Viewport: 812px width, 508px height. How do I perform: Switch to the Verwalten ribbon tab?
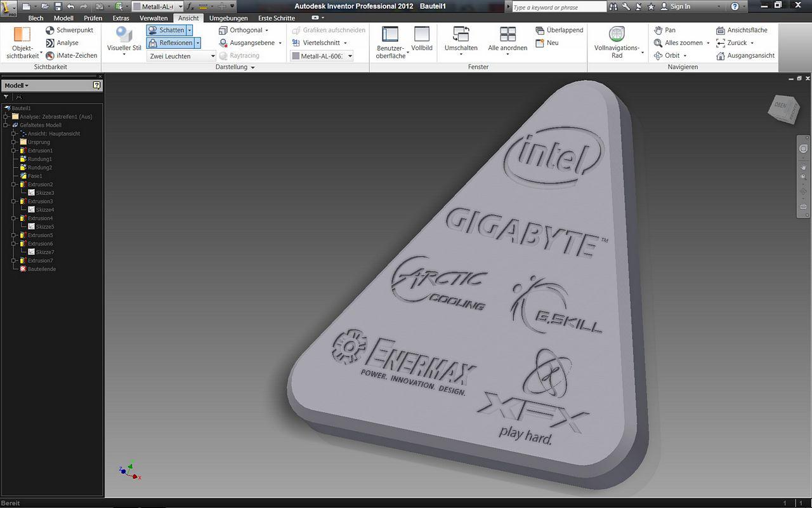point(154,18)
